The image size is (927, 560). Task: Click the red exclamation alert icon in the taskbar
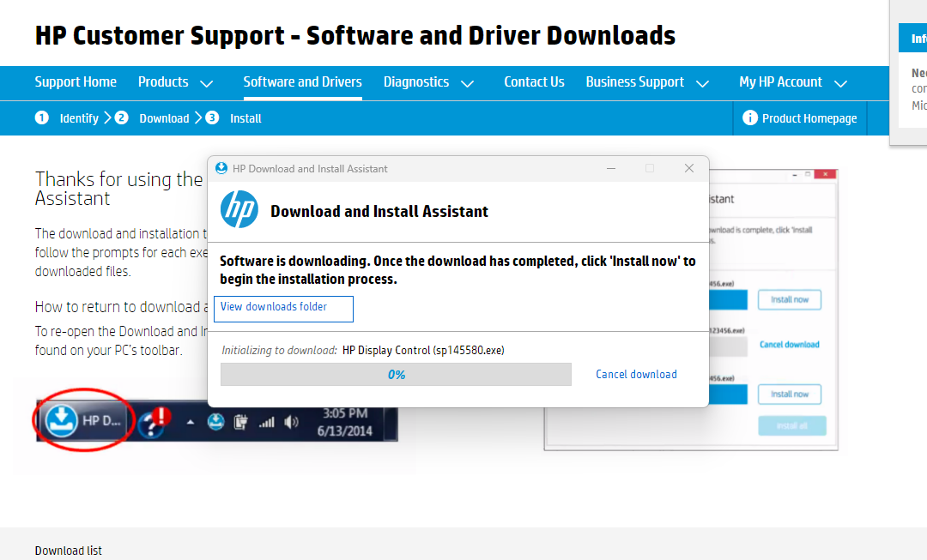(x=161, y=418)
